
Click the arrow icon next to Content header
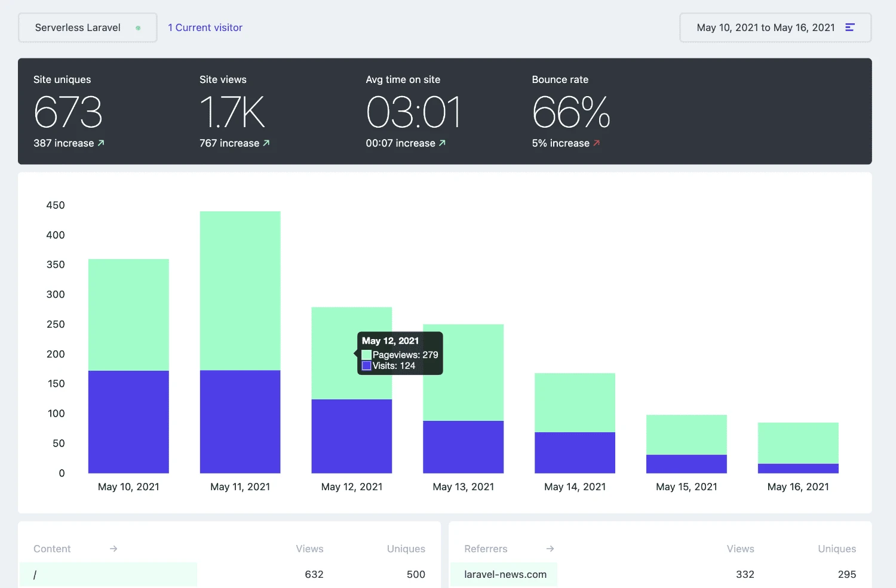[113, 549]
